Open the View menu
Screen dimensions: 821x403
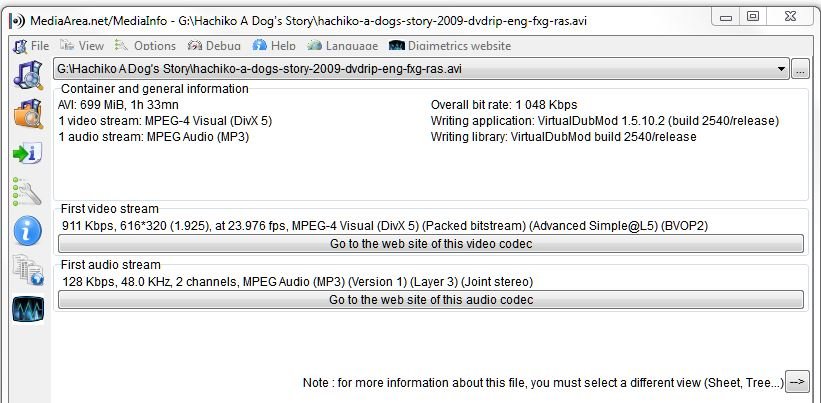tap(82, 46)
